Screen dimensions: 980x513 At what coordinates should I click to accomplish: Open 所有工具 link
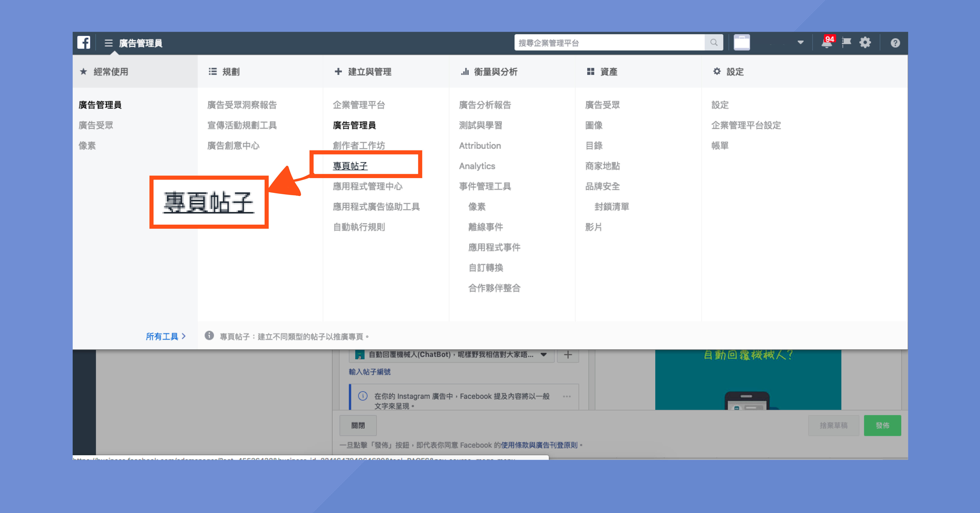point(166,337)
